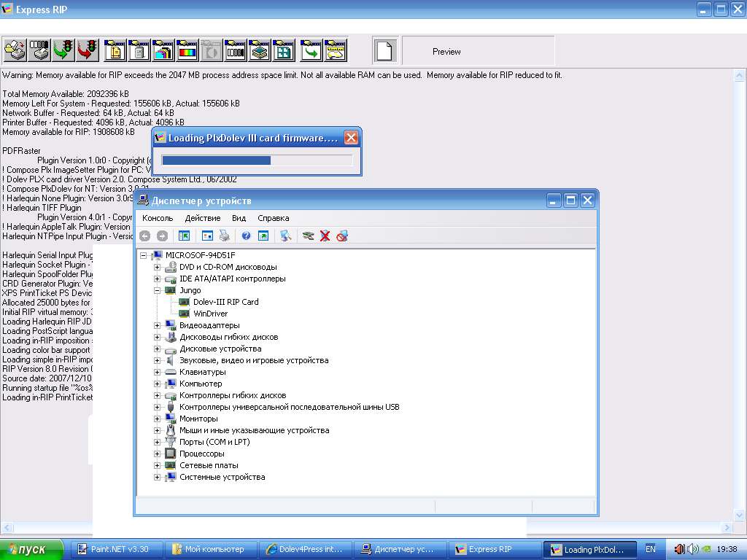This screenshot has width=747, height=560.
Task: Collapse the MICROSOF-94D51F root node
Action: (x=144, y=256)
